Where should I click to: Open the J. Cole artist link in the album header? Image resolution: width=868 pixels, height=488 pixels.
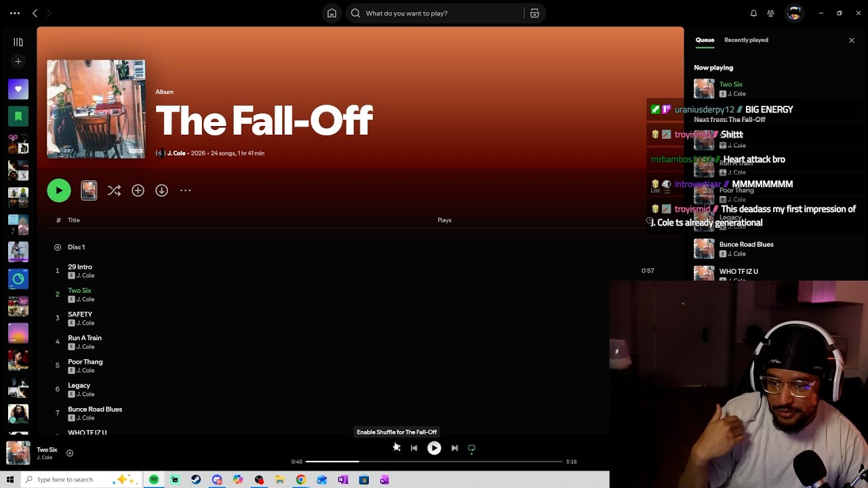point(176,153)
